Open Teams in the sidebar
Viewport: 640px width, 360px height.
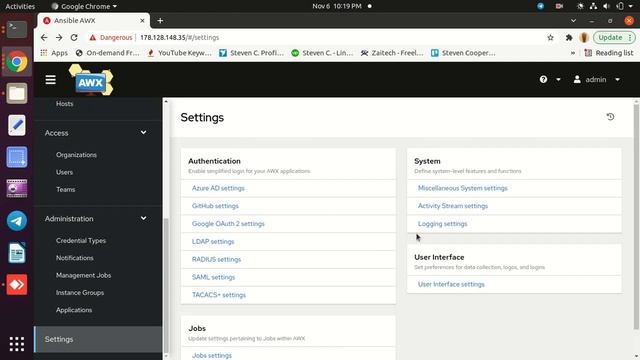click(66, 189)
